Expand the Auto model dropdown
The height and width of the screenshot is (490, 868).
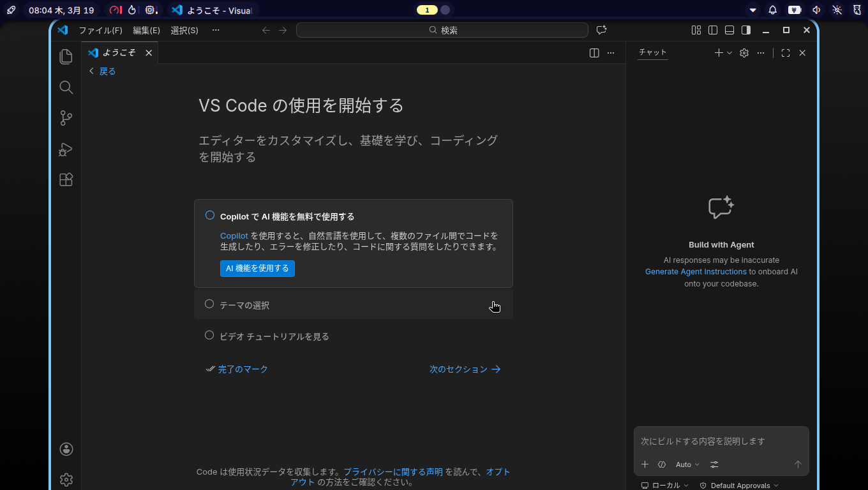click(687, 464)
